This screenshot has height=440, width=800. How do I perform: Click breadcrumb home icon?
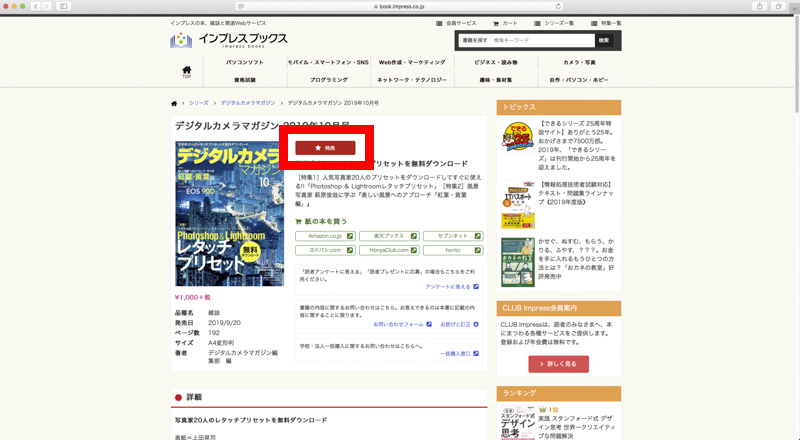(x=174, y=104)
